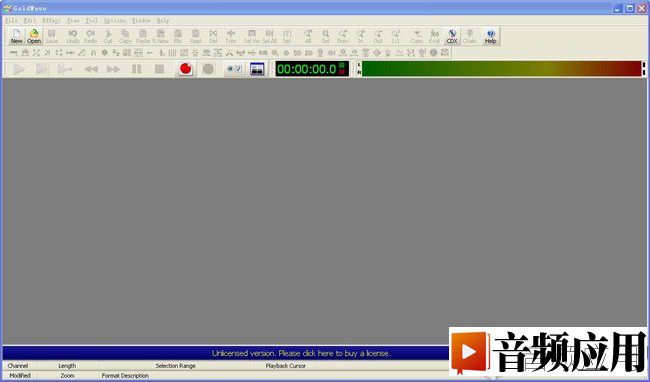Click the left-right level meter bar

click(x=502, y=69)
